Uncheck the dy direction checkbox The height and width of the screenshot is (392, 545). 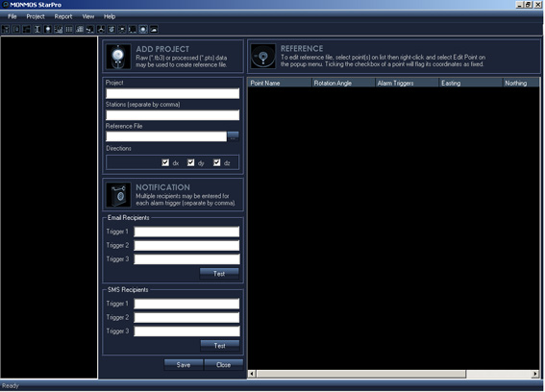pos(191,162)
